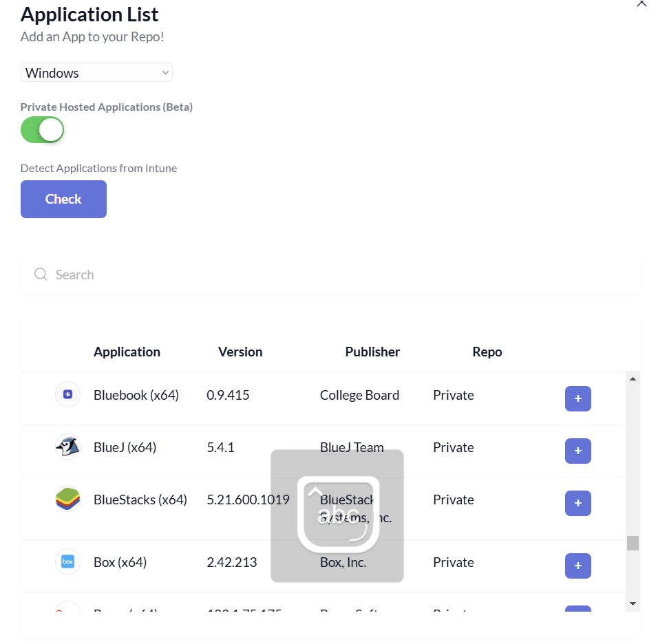
Task: Open the Windows platform dropdown
Action: pyautogui.click(x=96, y=73)
